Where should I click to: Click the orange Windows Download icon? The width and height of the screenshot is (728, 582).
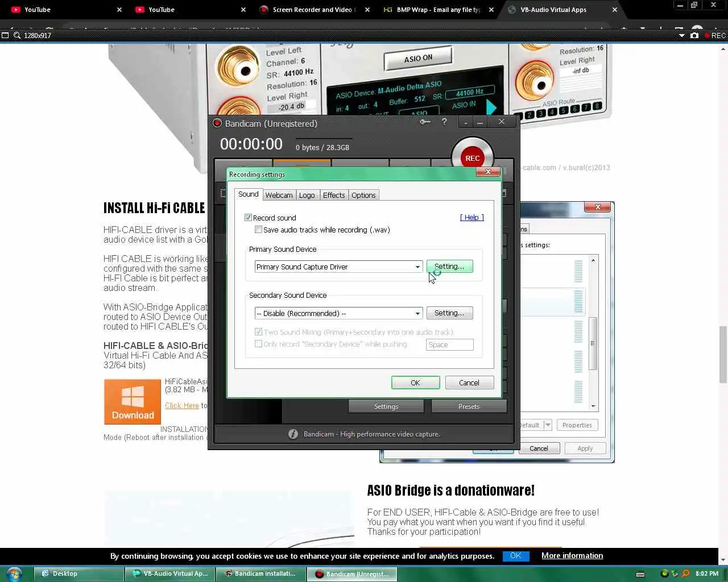[x=133, y=402]
